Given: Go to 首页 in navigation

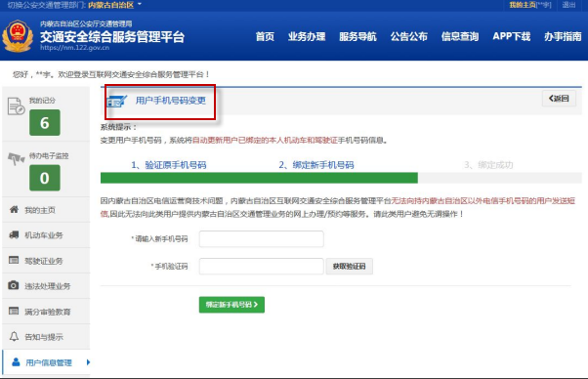Looking at the screenshot, I should [x=265, y=36].
